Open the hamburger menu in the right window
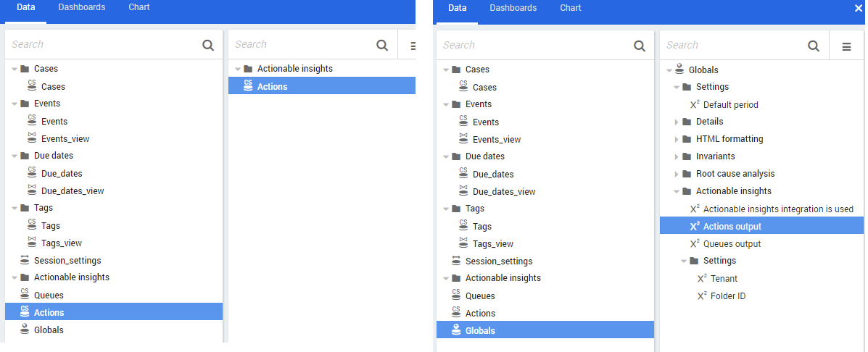 [x=846, y=46]
